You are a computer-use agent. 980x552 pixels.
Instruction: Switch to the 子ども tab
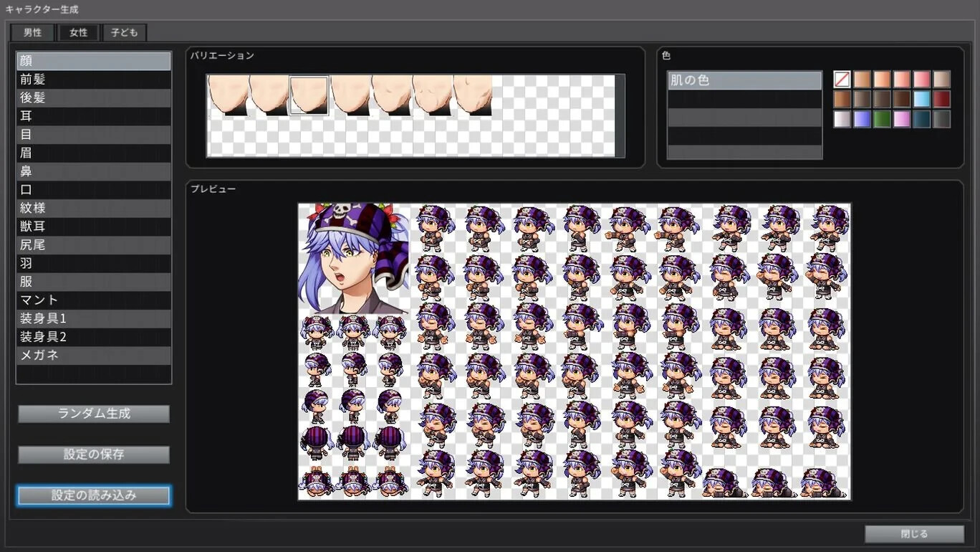pyautogui.click(x=125, y=33)
